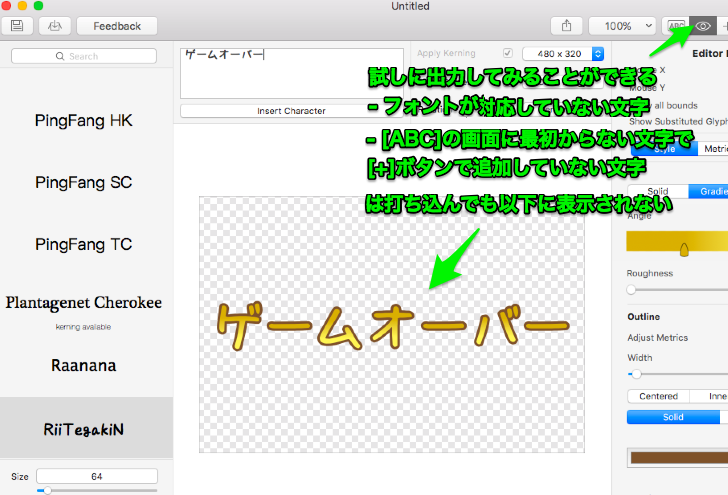Viewport: 728px width, 495px height.
Task: Open the 100% zoom dropdown
Action: click(x=622, y=26)
